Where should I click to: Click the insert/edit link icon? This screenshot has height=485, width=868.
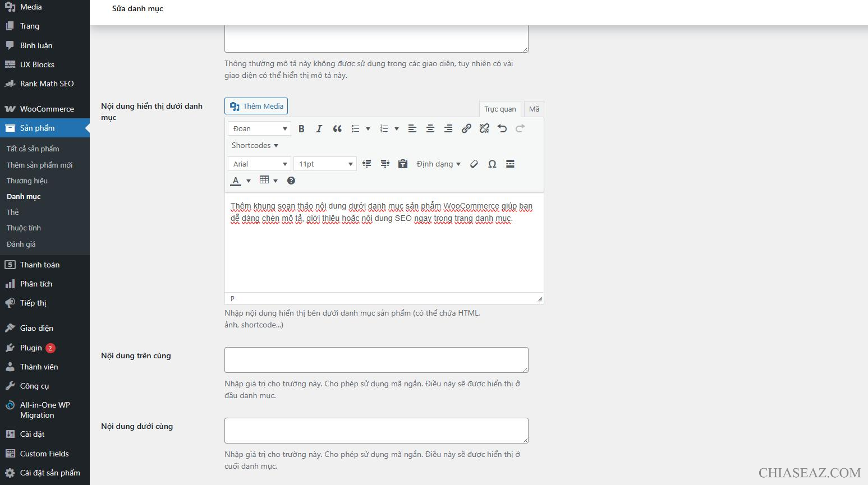click(466, 129)
